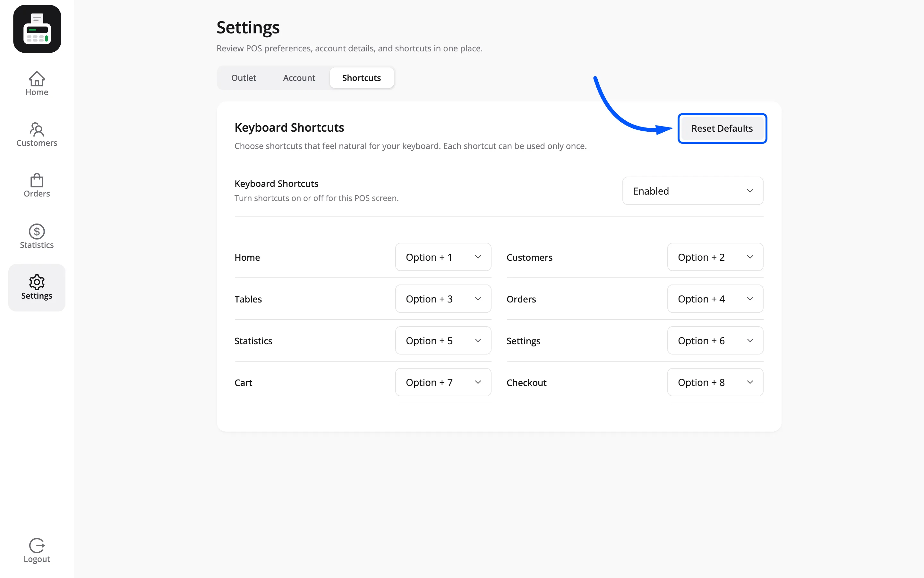Expand the Tables shortcut dropdown
This screenshot has height=578, width=924.
443,299
